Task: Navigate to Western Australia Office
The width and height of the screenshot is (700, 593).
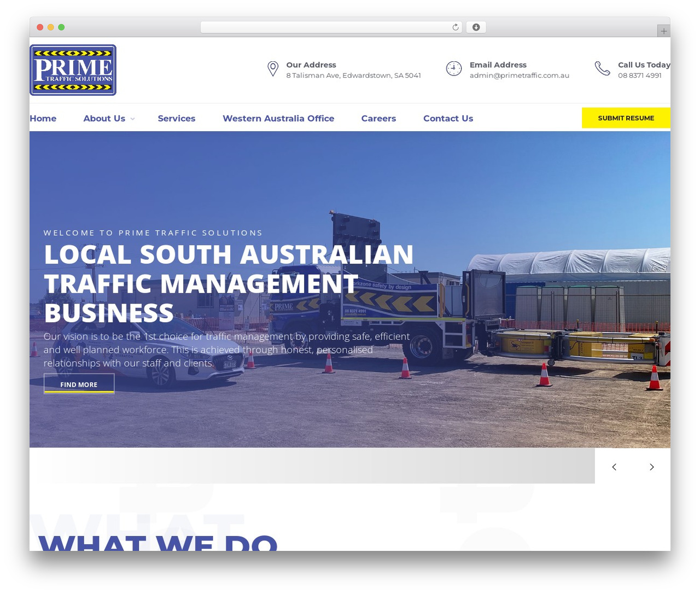Action: point(278,118)
